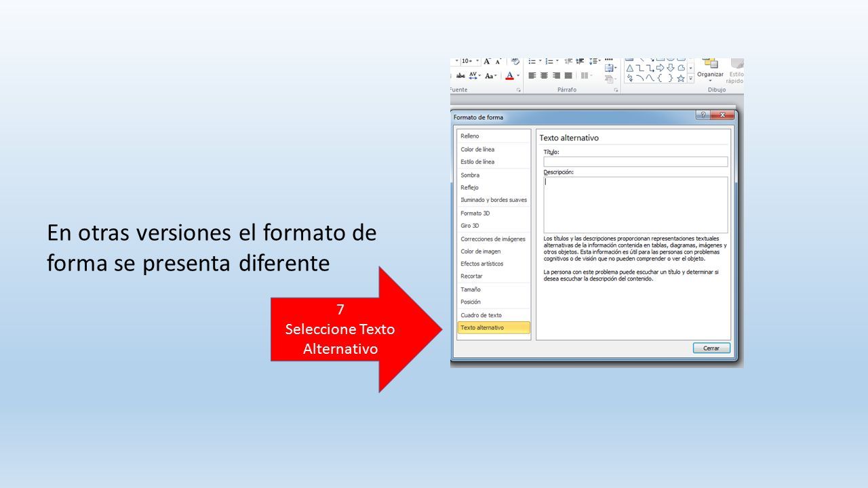The image size is (868, 488).
Task: Click into the Descripción text area
Action: tap(635, 205)
